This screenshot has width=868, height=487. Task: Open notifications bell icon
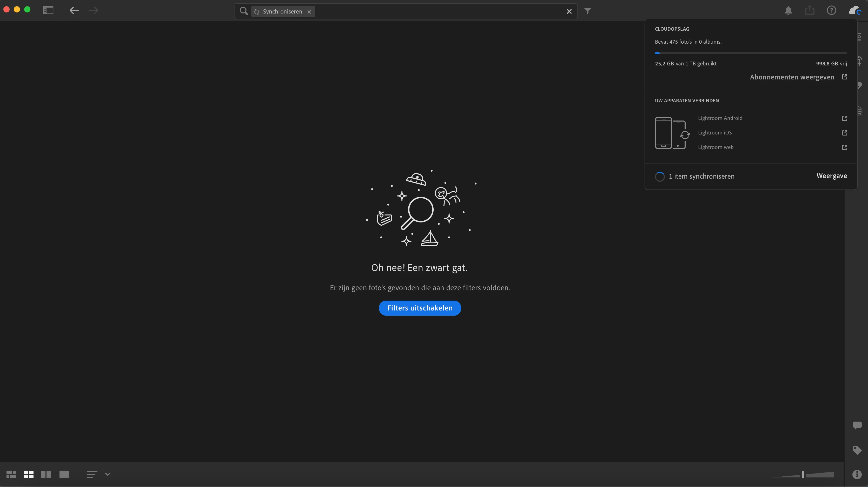pos(788,11)
